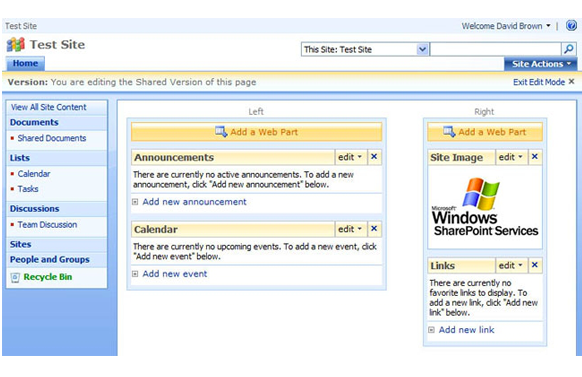The image size is (582, 377).
Task: Click View All Site Content
Action: click(49, 107)
